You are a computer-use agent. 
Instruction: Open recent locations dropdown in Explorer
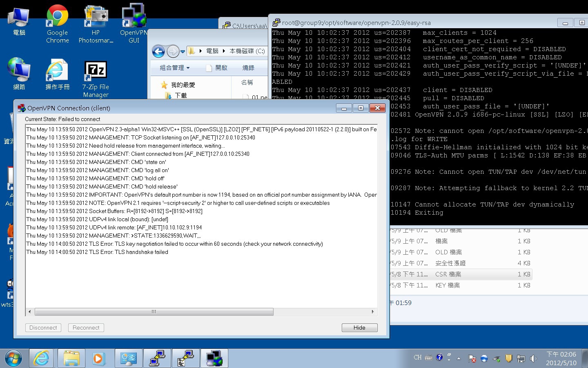tap(183, 52)
